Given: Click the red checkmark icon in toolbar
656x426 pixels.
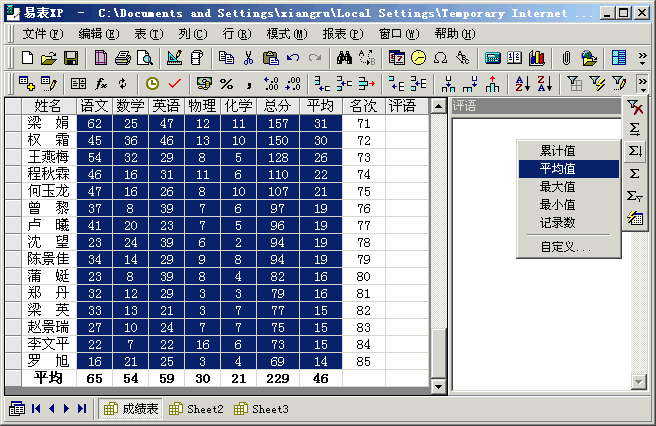Looking at the screenshot, I should (x=174, y=83).
